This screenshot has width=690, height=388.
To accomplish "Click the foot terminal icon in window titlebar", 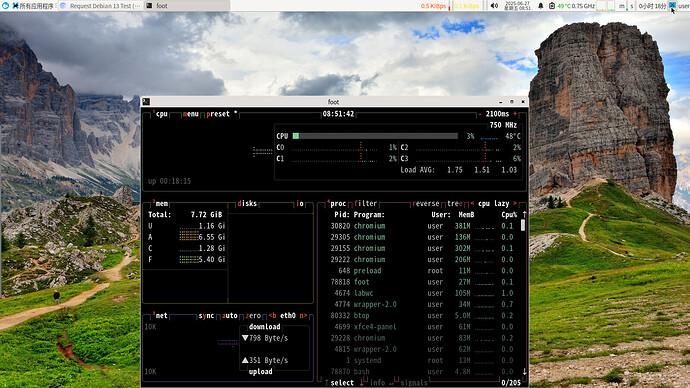I will point(147,102).
